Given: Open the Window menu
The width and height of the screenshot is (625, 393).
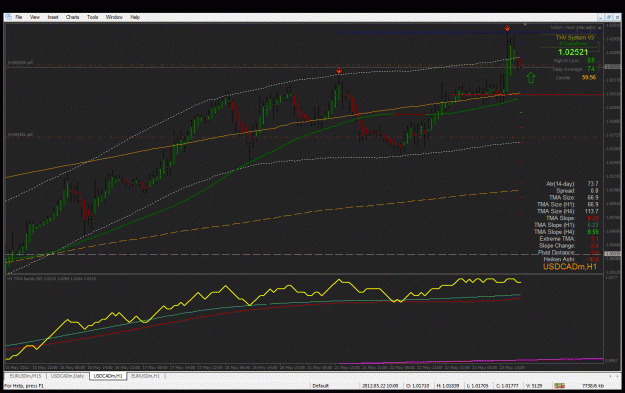Looking at the screenshot, I should point(114,17).
